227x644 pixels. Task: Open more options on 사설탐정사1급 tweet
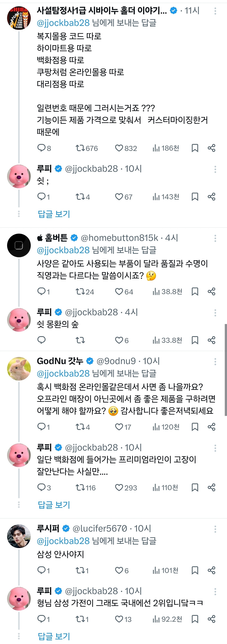(215, 11)
